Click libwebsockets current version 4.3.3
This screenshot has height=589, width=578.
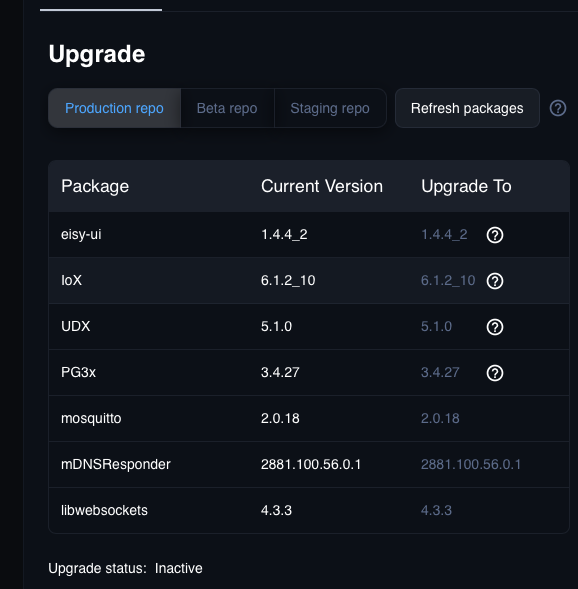276,510
